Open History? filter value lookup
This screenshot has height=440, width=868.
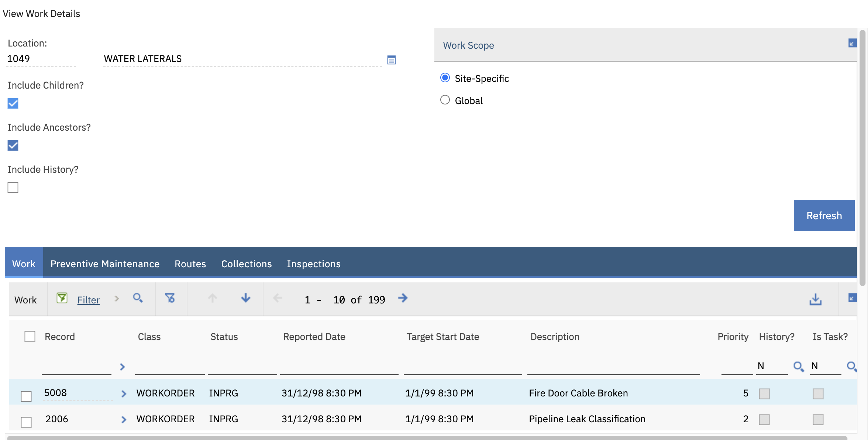798,366
